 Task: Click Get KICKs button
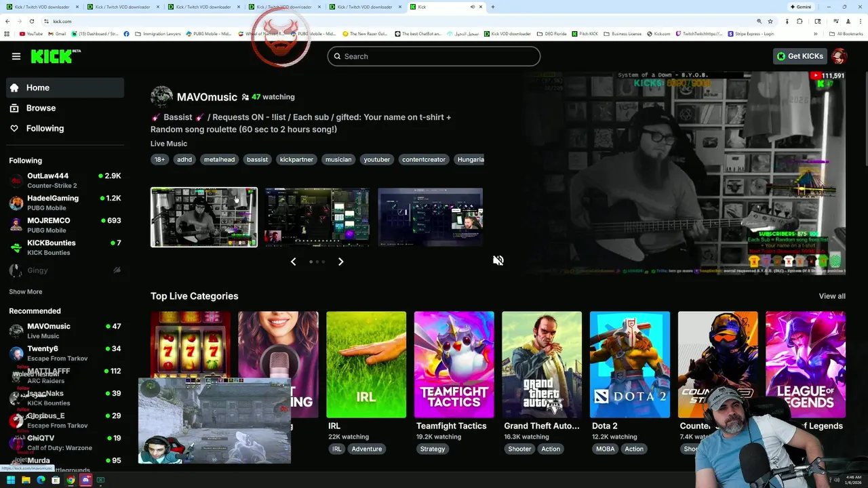click(800, 56)
